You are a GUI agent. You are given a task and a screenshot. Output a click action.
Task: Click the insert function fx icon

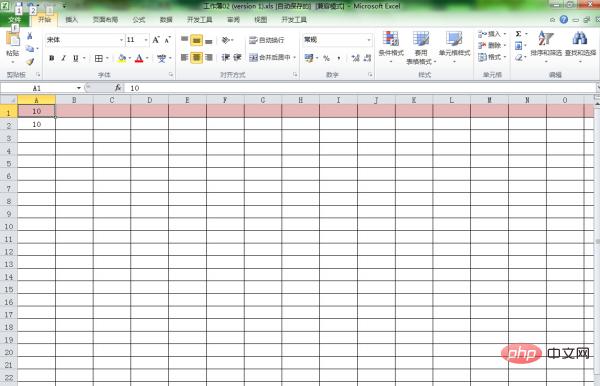click(x=118, y=88)
